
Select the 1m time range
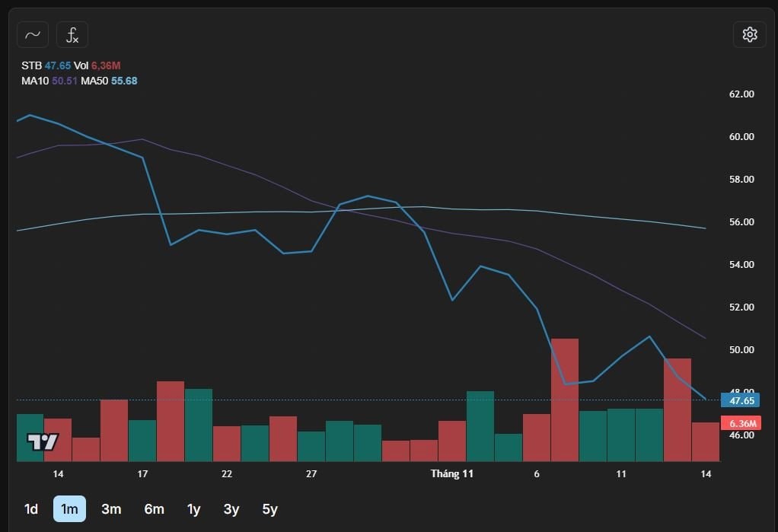click(x=69, y=509)
